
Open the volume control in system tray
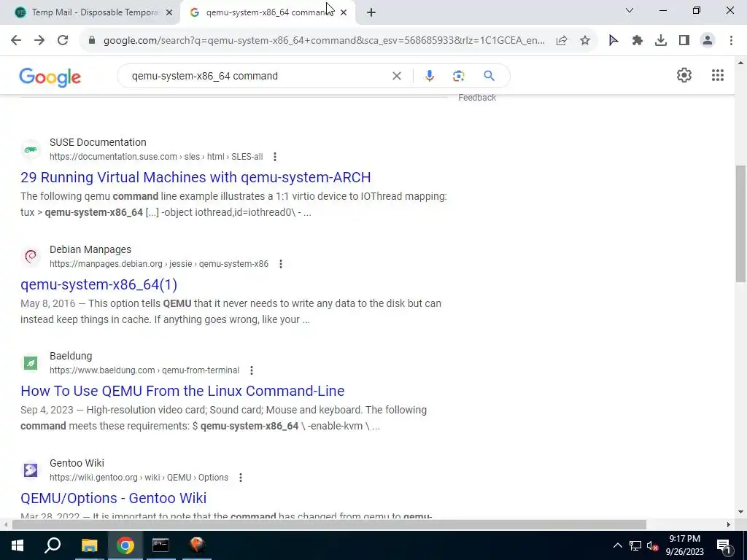click(x=652, y=545)
